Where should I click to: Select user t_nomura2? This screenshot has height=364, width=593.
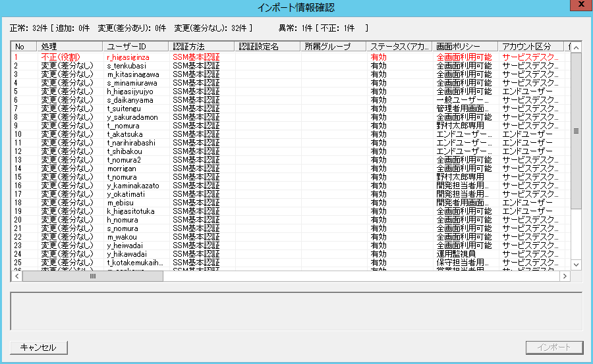click(124, 160)
